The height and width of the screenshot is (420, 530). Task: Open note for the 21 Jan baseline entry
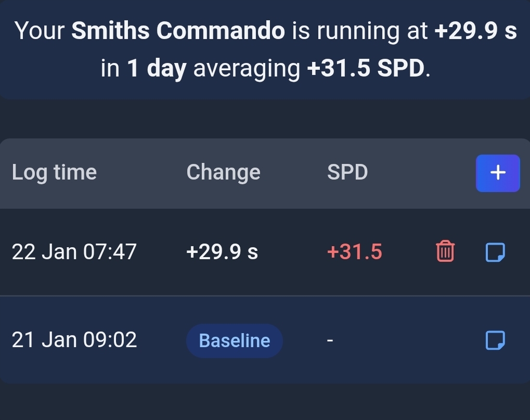click(x=495, y=340)
